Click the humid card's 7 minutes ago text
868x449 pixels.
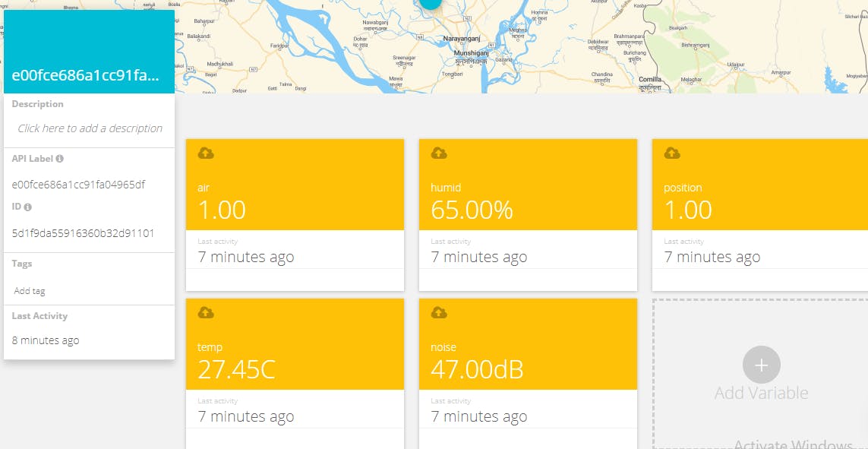(x=479, y=257)
